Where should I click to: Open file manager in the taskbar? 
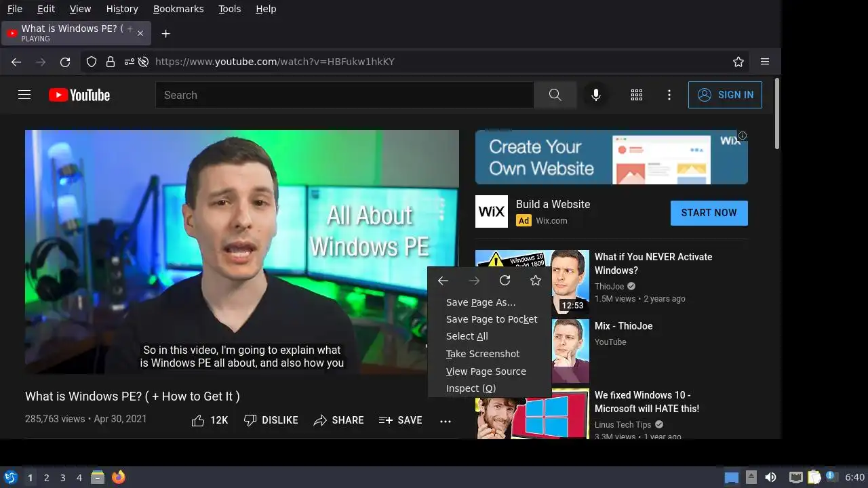click(x=98, y=477)
